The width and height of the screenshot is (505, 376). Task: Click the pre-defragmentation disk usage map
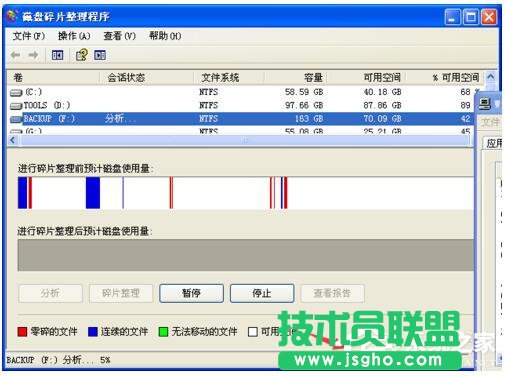pos(246,193)
